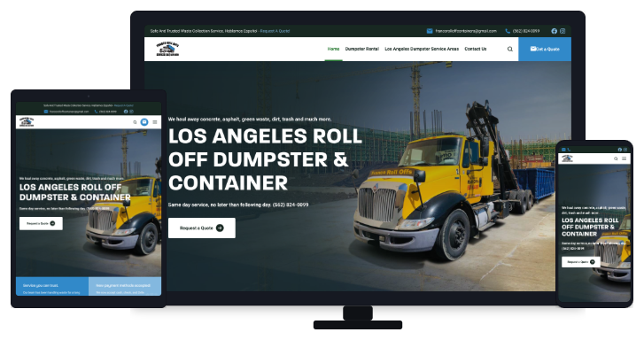Open the hamburger menu on the phone mockup
Screen dimensions: 644x340
pyautogui.click(x=624, y=158)
